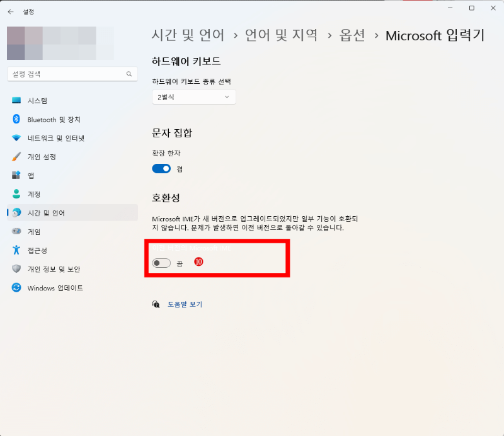
Task: Click the 시스템 monitor icon
Action: pos(16,100)
